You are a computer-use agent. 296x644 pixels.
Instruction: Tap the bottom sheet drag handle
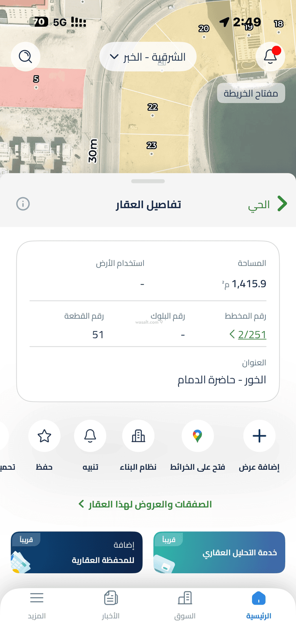[148, 181]
